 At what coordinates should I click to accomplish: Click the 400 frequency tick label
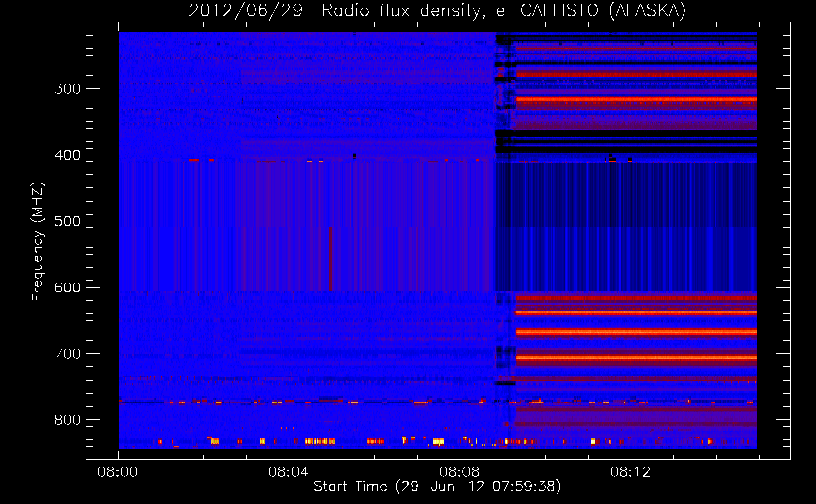pos(68,155)
